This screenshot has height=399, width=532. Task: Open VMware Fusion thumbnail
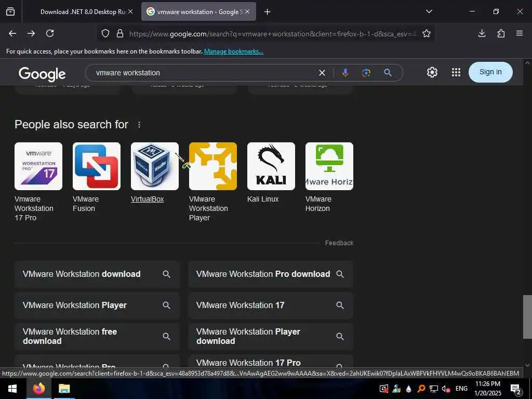tap(96, 166)
